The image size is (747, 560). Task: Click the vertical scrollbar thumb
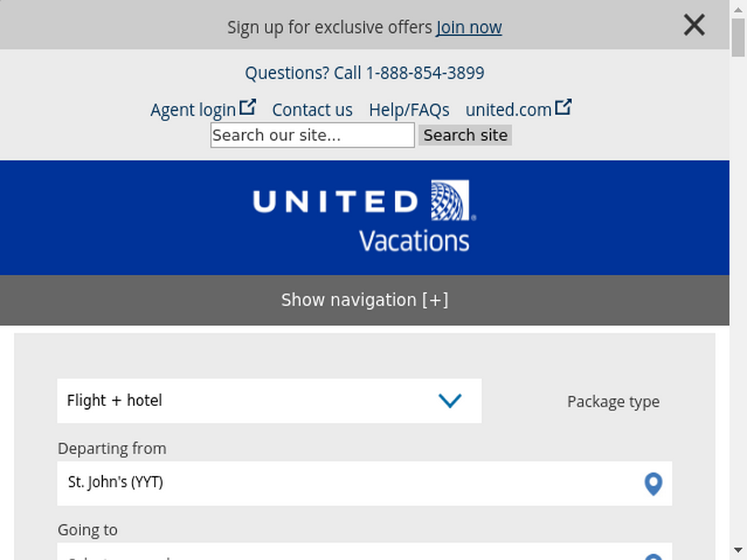coord(738,38)
